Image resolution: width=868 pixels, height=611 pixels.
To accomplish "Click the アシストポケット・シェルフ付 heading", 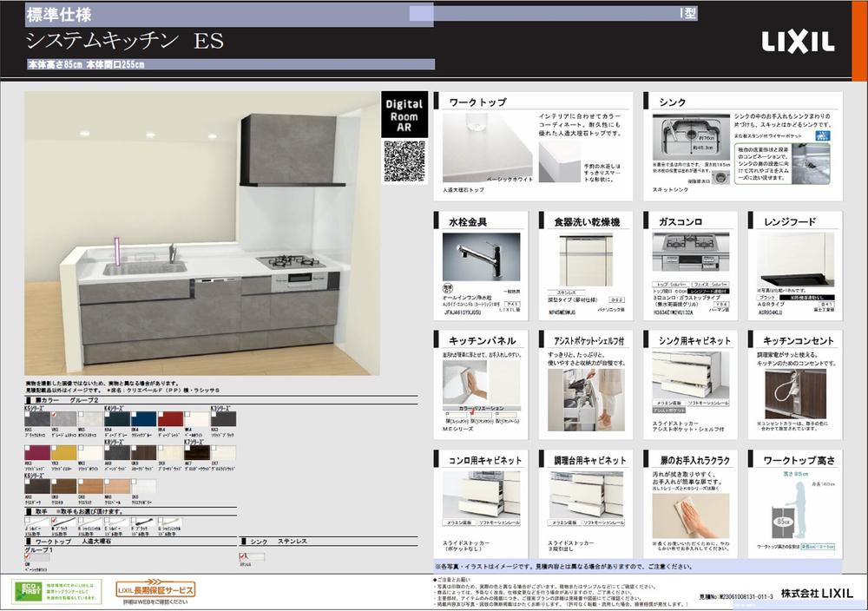I will click(589, 341).
